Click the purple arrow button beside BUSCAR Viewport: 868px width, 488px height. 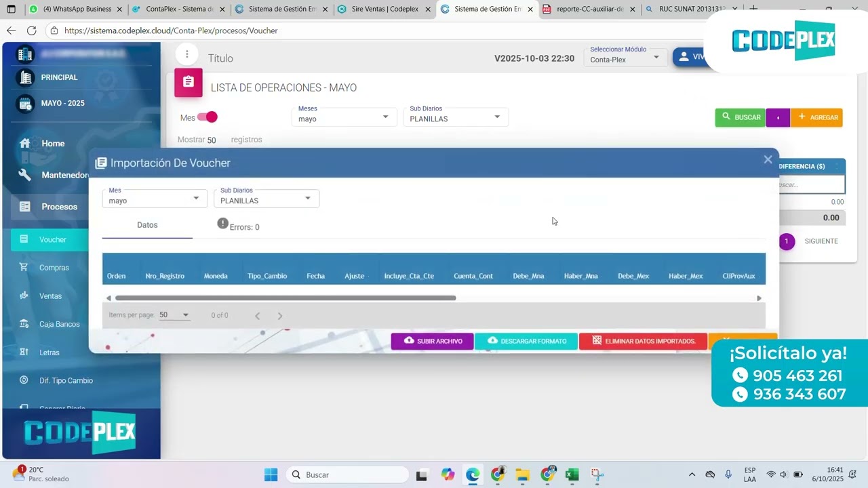pos(778,117)
